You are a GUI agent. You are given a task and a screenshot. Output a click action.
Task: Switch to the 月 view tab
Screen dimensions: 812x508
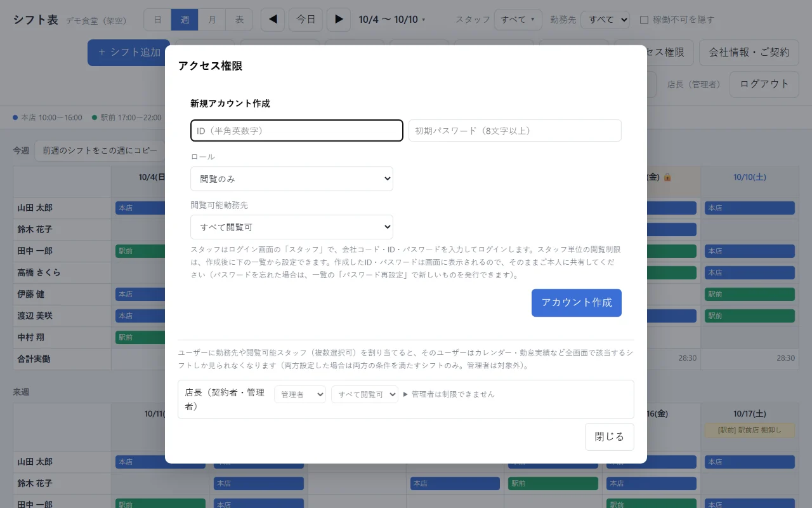(x=212, y=20)
